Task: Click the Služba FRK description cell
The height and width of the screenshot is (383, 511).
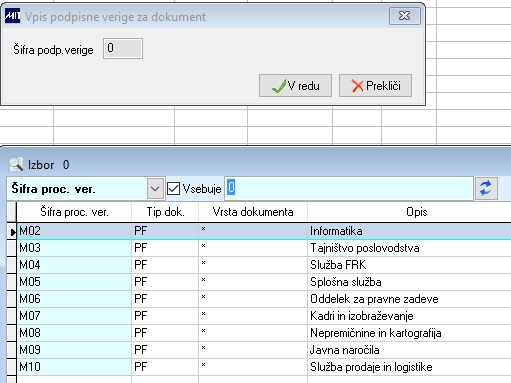Action: tap(409, 265)
